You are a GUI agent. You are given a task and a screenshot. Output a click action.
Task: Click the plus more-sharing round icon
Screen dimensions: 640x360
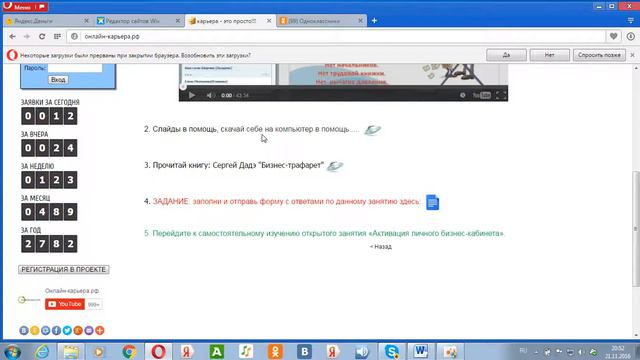(100, 330)
